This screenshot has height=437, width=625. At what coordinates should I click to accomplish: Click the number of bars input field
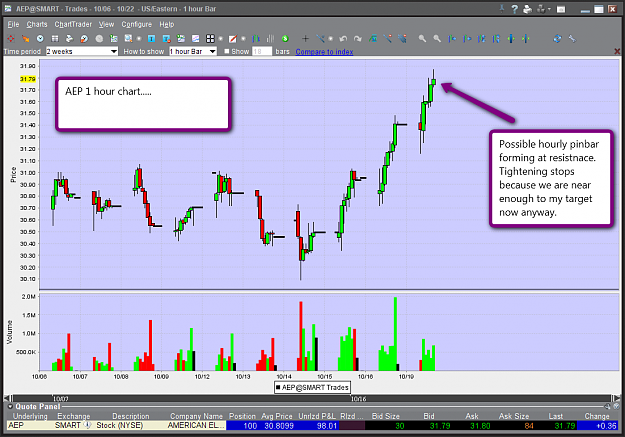(x=262, y=51)
